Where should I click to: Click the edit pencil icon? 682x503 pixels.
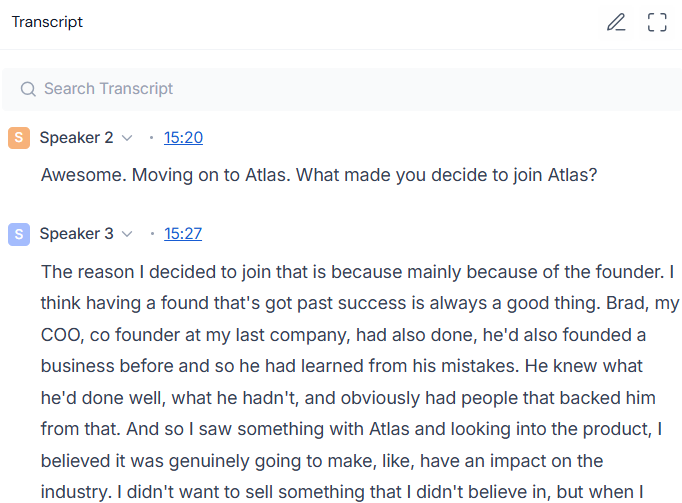(x=616, y=22)
